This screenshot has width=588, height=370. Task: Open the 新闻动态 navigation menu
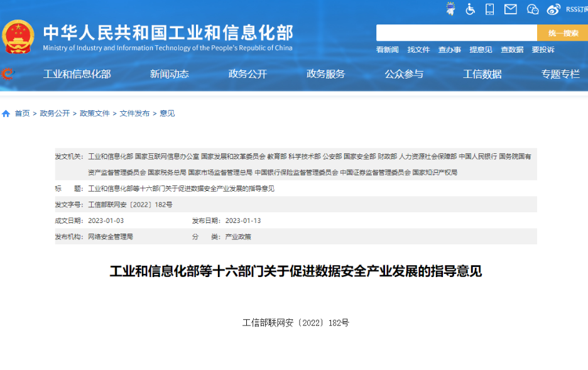pos(169,74)
